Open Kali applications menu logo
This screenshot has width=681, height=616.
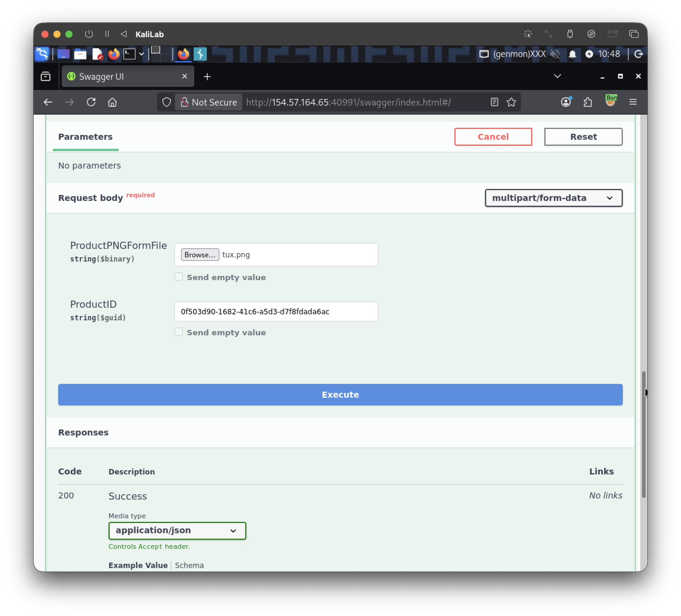click(x=42, y=54)
